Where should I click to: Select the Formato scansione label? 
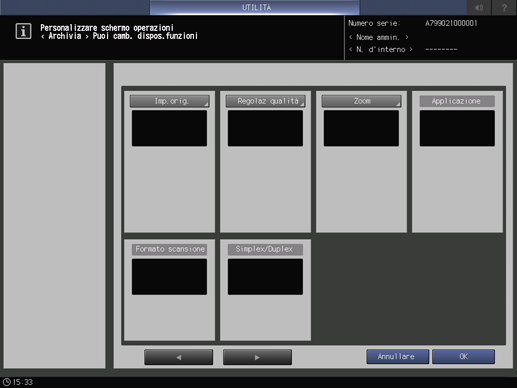coord(169,249)
